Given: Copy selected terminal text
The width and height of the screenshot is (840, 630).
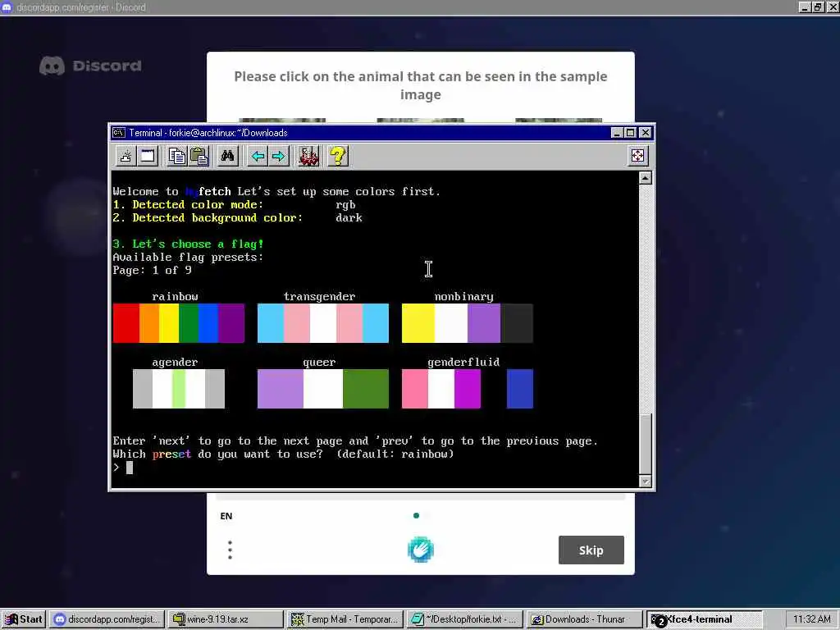Looking at the screenshot, I should (177, 157).
